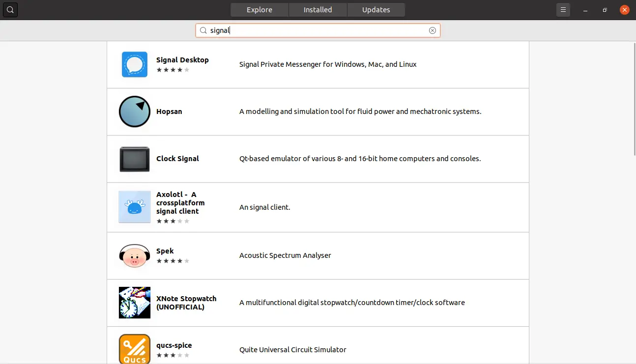Image resolution: width=636 pixels, height=364 pixels.
Task: Click 'An signal client.' description
Action: pyautogui.click(x=265, y=207)
